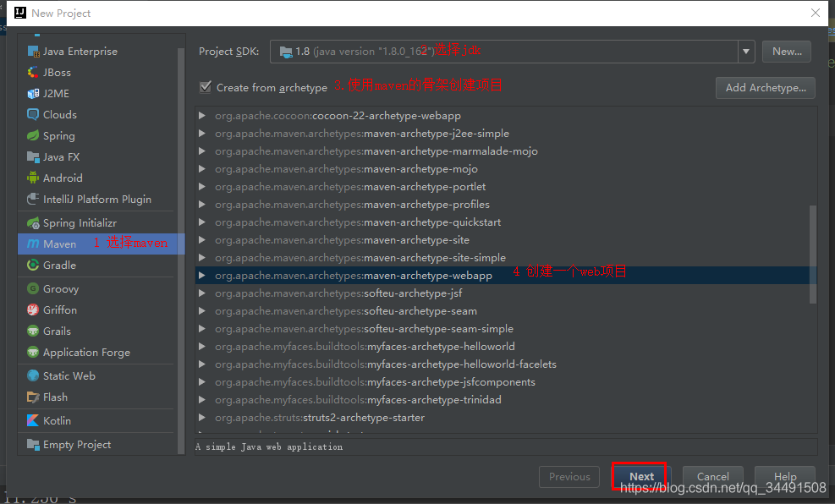This screenshot has width=835, height=504.
Task: Click the Java FX folder icon
Action: tap(33, 157)
